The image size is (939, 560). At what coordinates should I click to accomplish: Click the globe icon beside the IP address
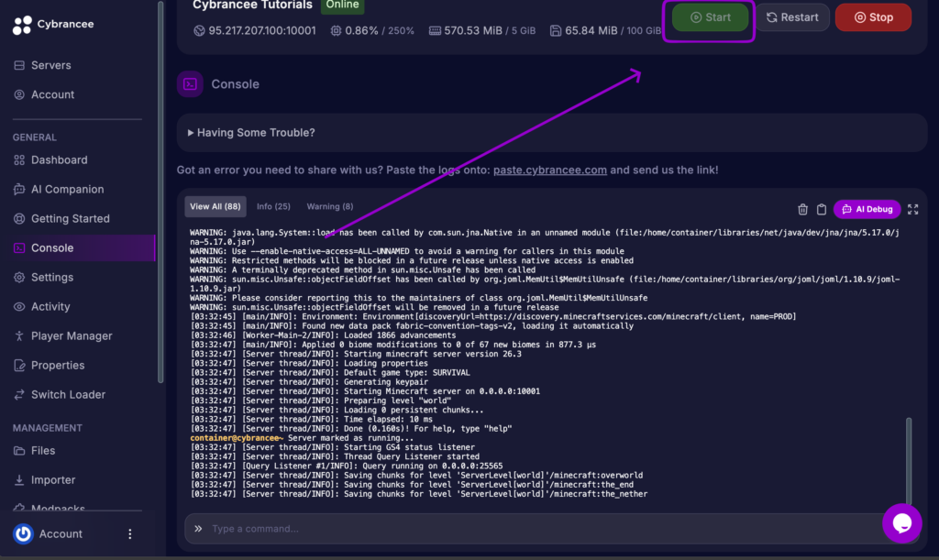tap(199, 30)
